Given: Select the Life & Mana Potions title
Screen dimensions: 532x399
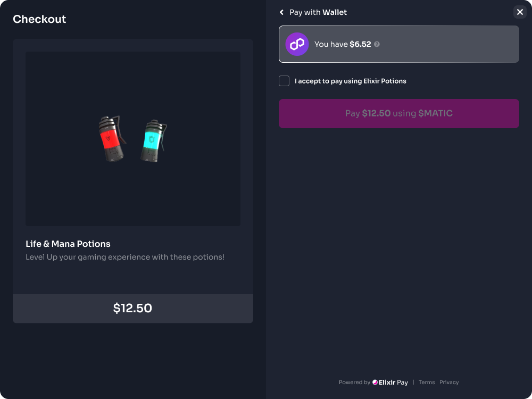Looking at the screenshot, I should click(x=68, y=244).
